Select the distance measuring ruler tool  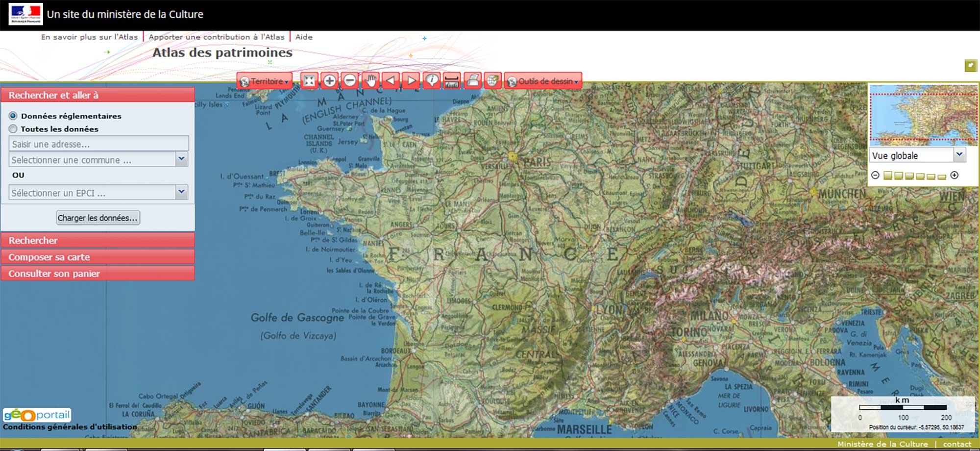[452, 81]
